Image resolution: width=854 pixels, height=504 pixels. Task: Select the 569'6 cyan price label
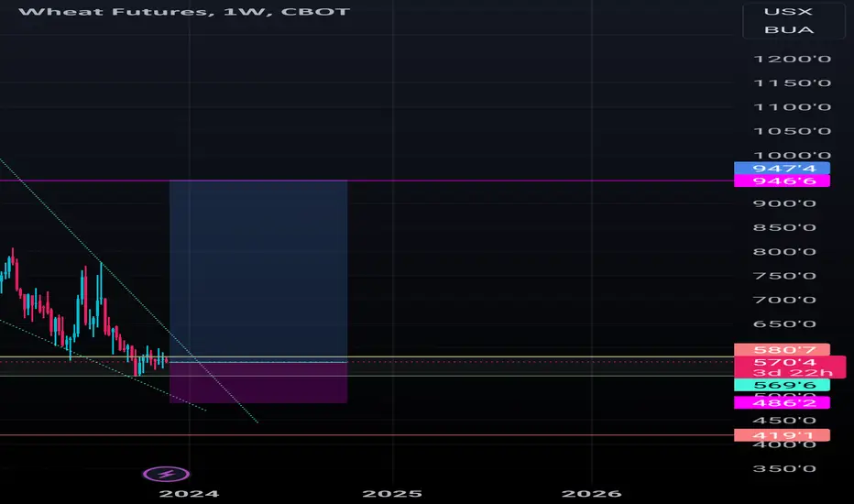click(x=782, y=385)
